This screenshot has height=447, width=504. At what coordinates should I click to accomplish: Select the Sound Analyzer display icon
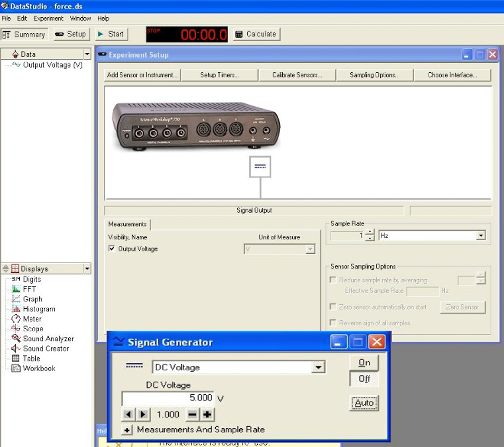[16, 338]
